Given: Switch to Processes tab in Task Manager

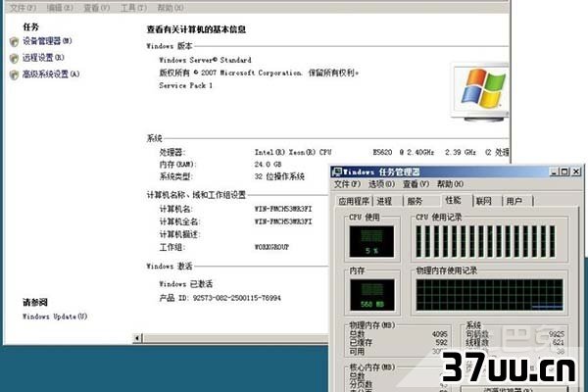Looking at the screenshot, I should click(x=385, y=202).
